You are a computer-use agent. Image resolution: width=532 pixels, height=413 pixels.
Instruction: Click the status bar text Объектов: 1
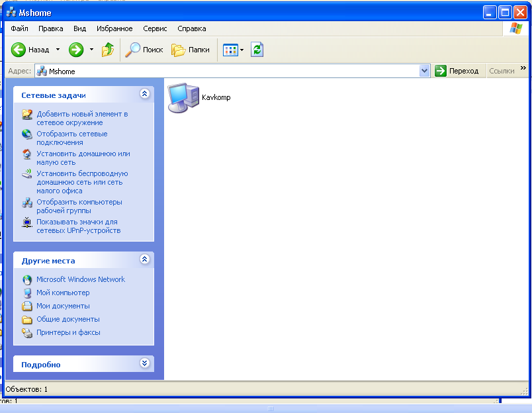coord(26,389)
